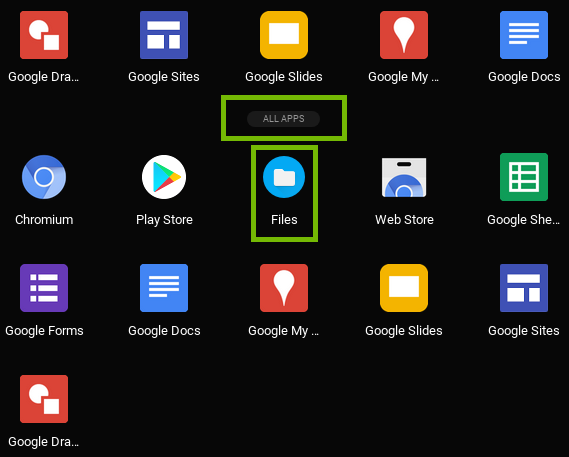This screenshot has width=569, height=457.
Task: Launch Google My Maps icon below Files
Action: click(x=284, y=288)
